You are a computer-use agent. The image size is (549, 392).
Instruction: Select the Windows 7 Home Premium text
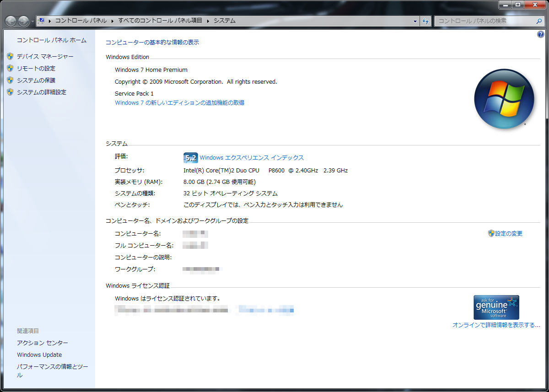(151, 70)
